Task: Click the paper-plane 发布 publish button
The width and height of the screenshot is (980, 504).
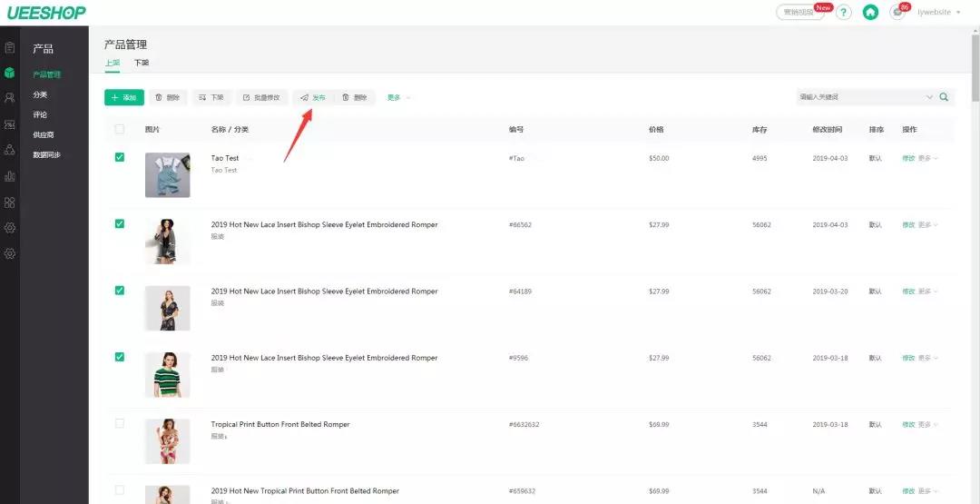Action: coord(313,97)
